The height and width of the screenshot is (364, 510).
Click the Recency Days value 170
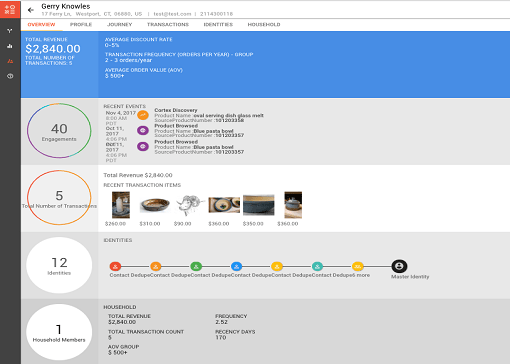pyautogui.click(x=221, y=337)
